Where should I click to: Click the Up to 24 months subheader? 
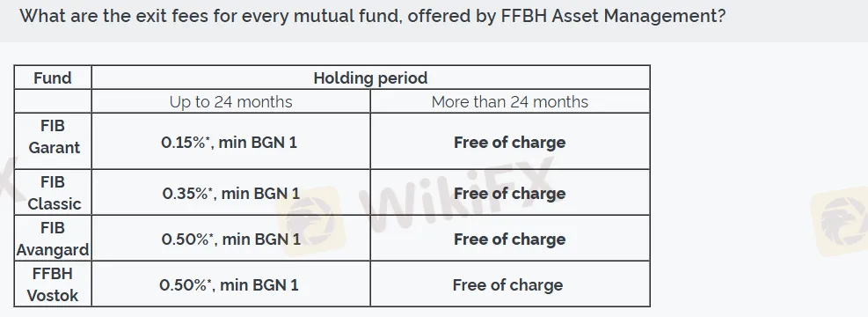click(x=230, y=101)
